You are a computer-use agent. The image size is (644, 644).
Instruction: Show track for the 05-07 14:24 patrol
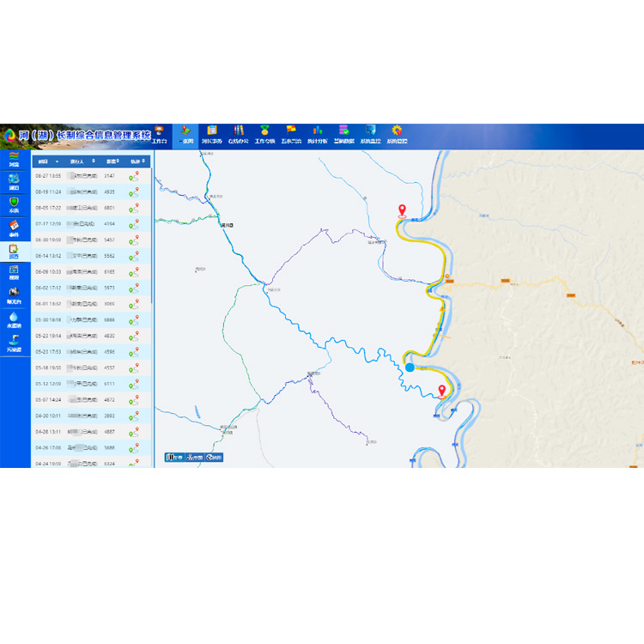coord(134,399)
